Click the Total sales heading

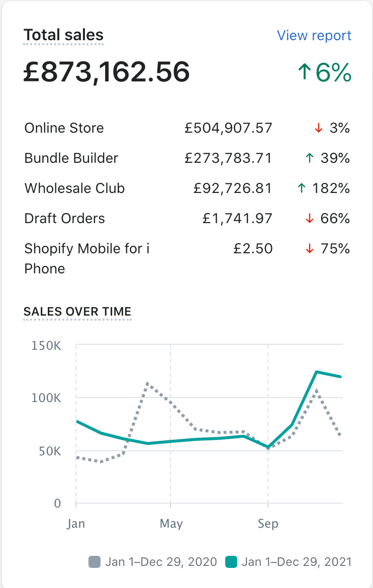[x=64, y=35]
